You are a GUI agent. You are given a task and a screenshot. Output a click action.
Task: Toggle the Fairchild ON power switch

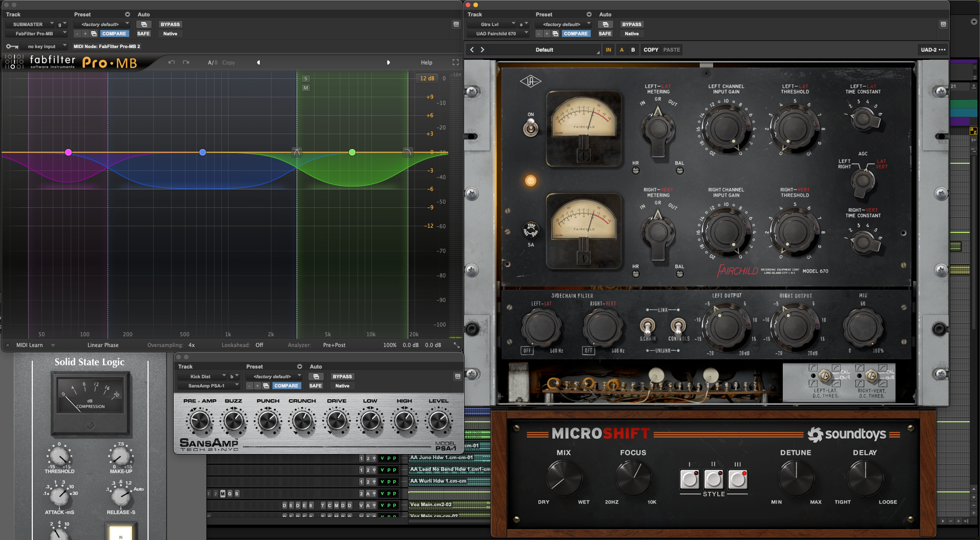(531, 126)
